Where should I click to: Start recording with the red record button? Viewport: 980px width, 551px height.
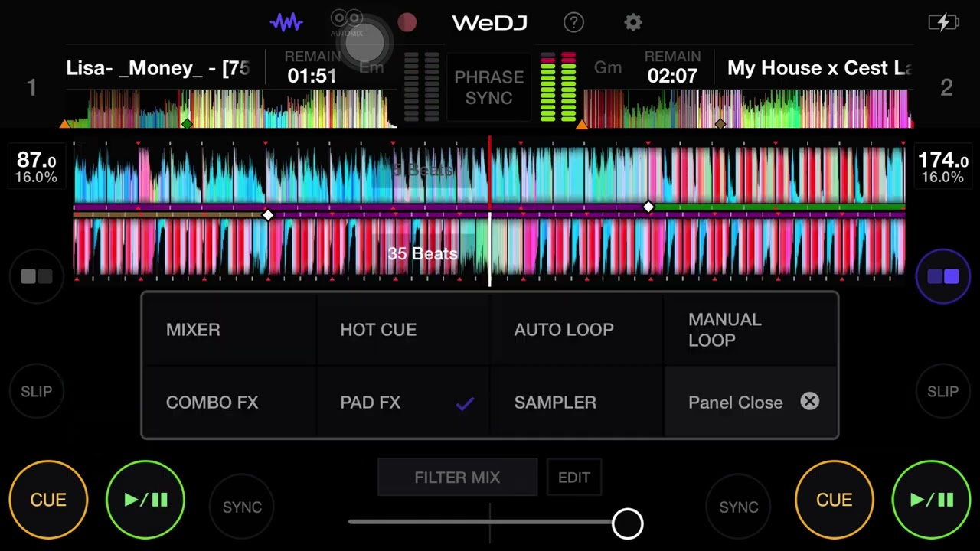pyautogui.click(x=407, y=22)
